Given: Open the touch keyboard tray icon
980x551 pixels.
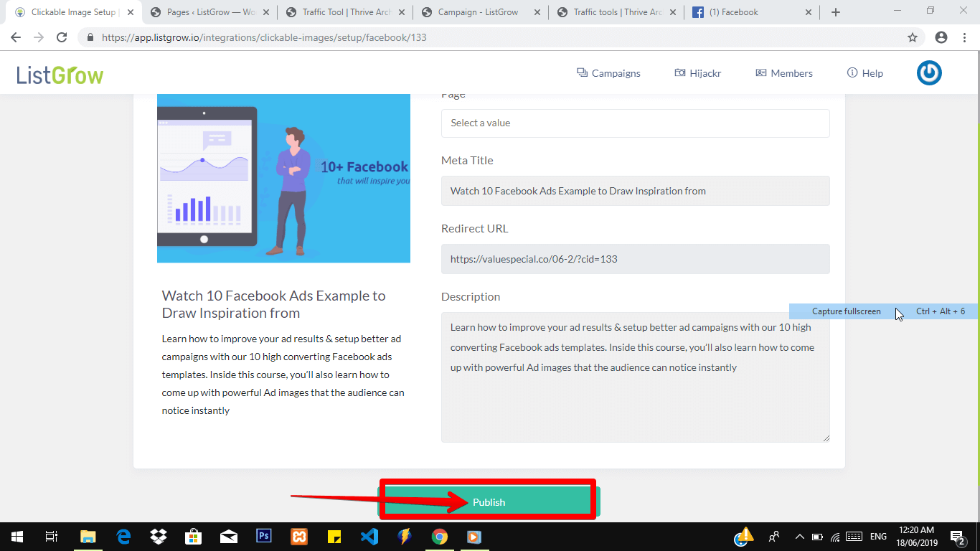Looking at the screenshot, I should tap(854, 537).
